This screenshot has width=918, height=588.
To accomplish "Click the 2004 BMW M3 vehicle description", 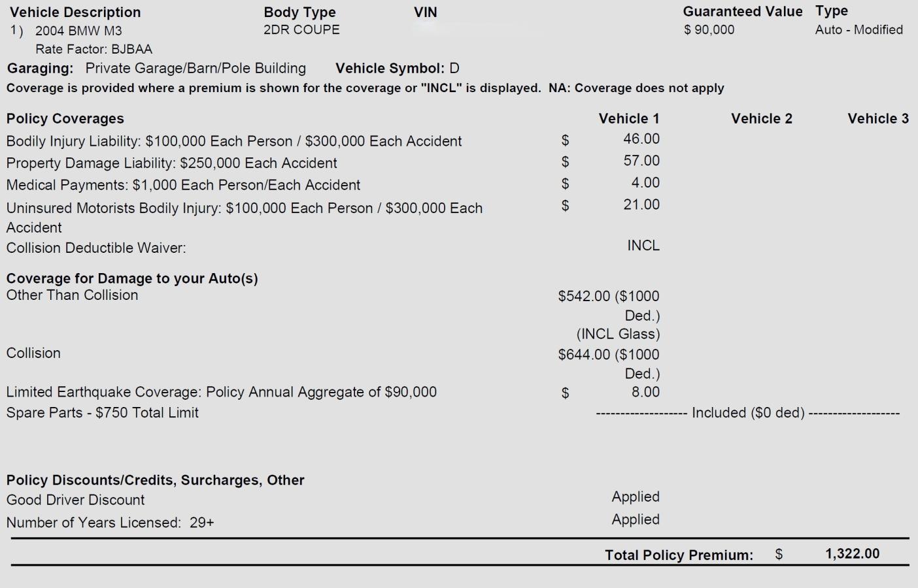I will tap(78, 31).
